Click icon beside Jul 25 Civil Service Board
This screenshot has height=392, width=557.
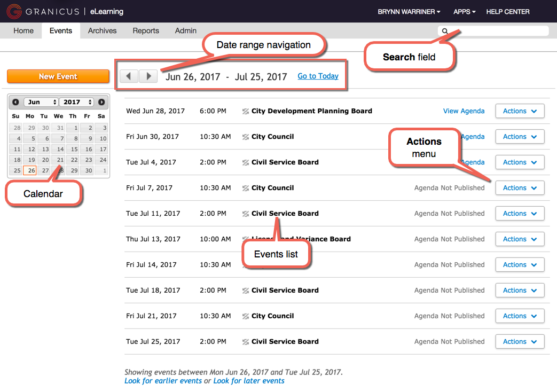pyautogui.click(x=246, y=342)
